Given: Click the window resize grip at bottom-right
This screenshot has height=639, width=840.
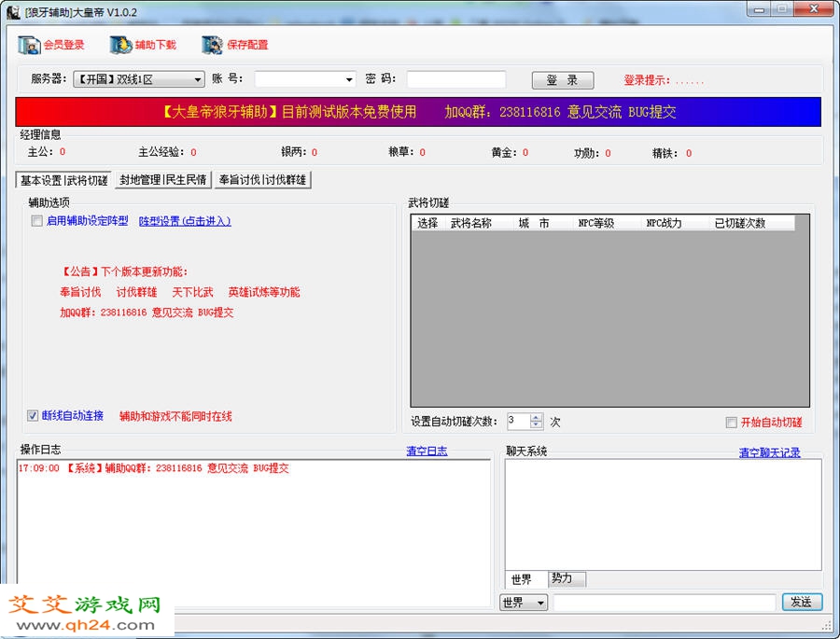Looking at the screenshot, I should pos(826,625).
